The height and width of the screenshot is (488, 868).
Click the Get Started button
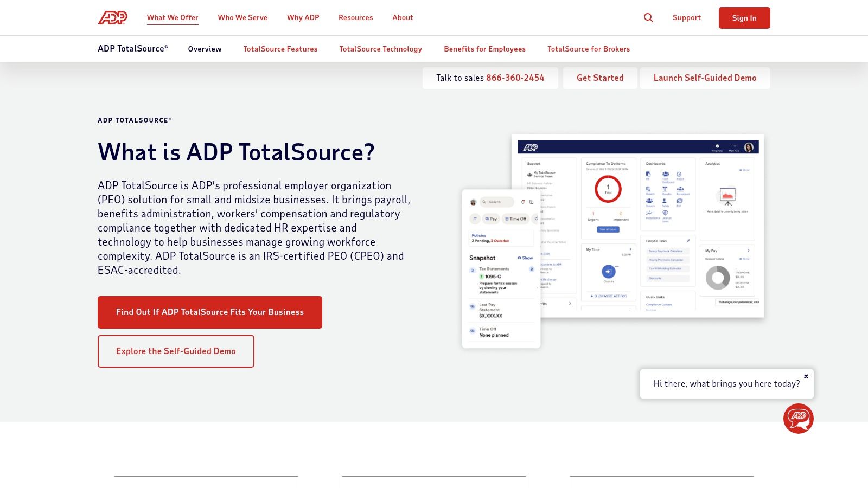600,78
